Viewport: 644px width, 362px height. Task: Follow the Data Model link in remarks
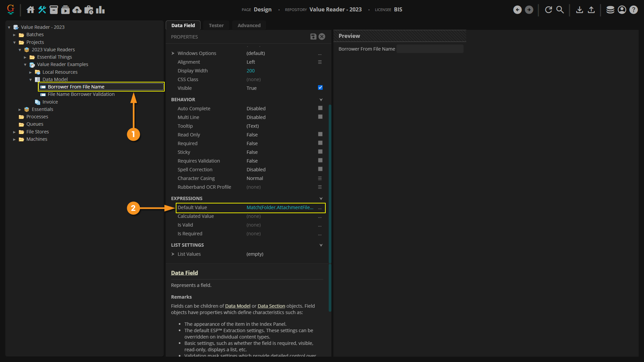pos(237,306)
